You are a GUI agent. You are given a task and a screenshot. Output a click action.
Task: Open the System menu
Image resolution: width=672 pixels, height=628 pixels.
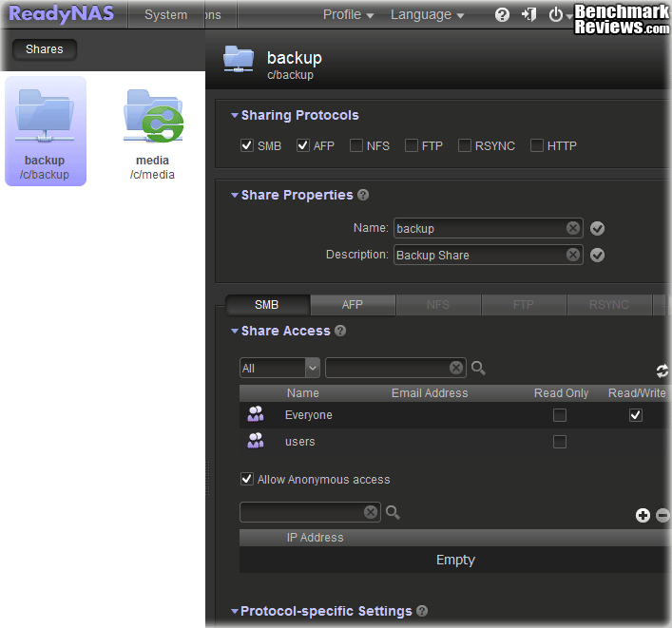pyautogui.click(x=165, y=15)
